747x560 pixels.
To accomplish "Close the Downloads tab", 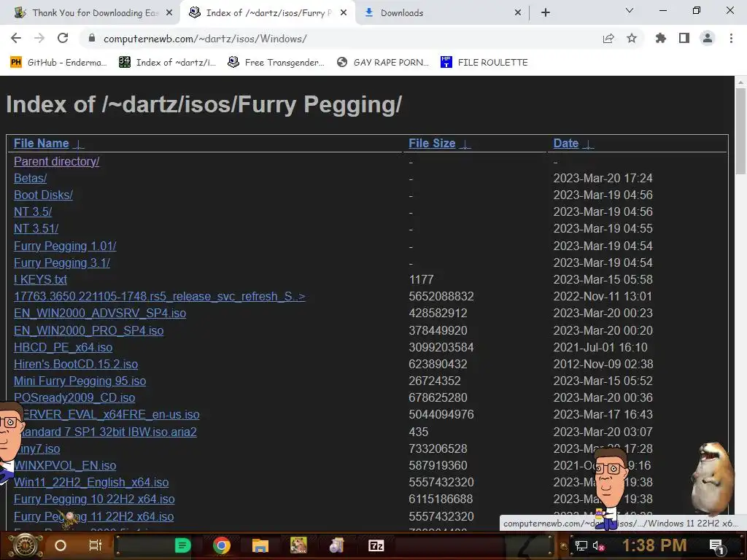I will coord(518,13).
